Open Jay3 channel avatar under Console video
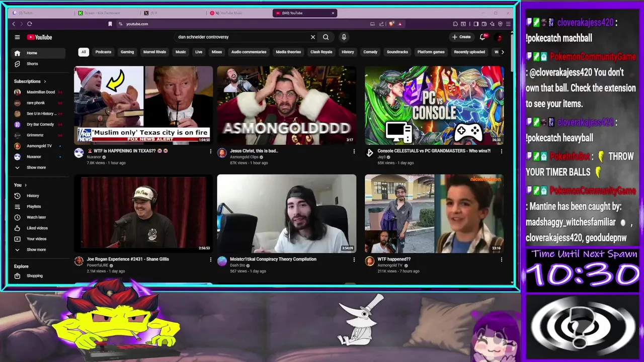This screenshot has width=644, height=362. [370, 153]
